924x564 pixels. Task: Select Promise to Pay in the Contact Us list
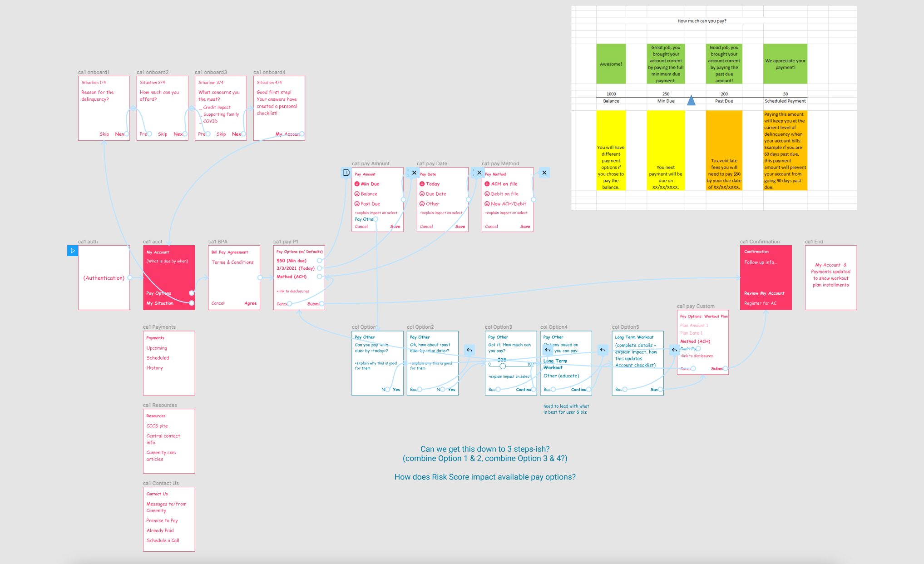pyautogui.click(x=162, y=520)
